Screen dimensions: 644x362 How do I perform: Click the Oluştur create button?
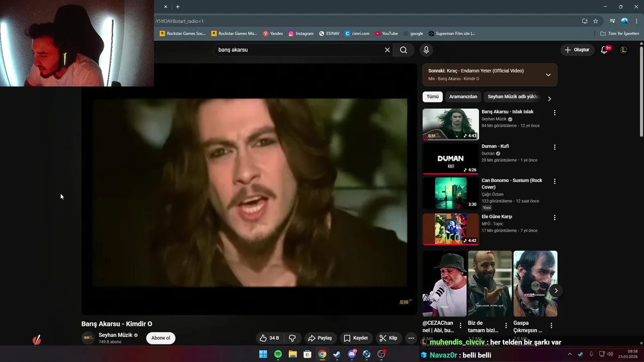pyautogui.click(x=577, y=50)
